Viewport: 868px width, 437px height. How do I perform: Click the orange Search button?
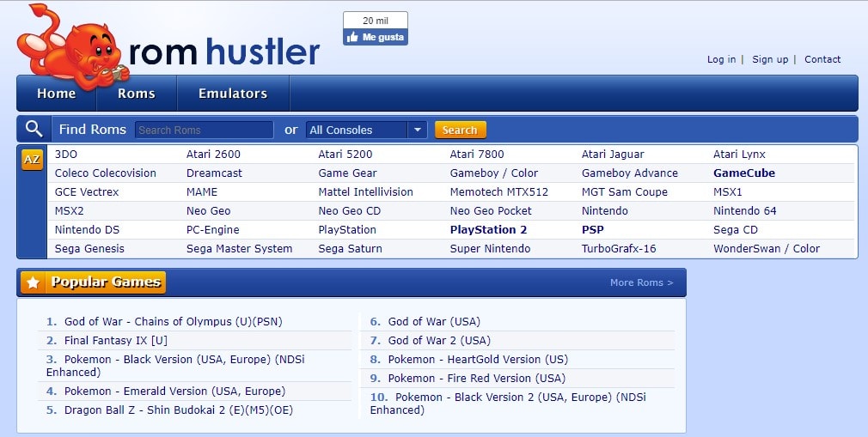click(460, 130)
